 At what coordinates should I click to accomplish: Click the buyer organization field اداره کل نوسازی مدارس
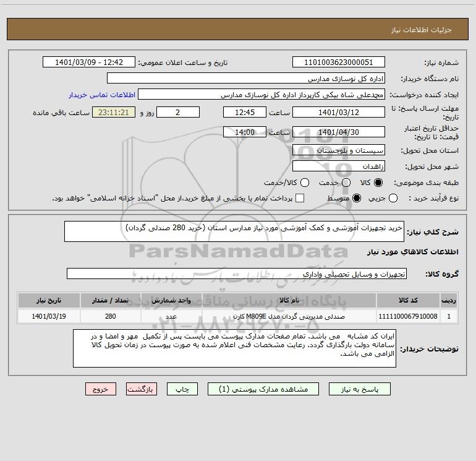(x=246, y=79)
